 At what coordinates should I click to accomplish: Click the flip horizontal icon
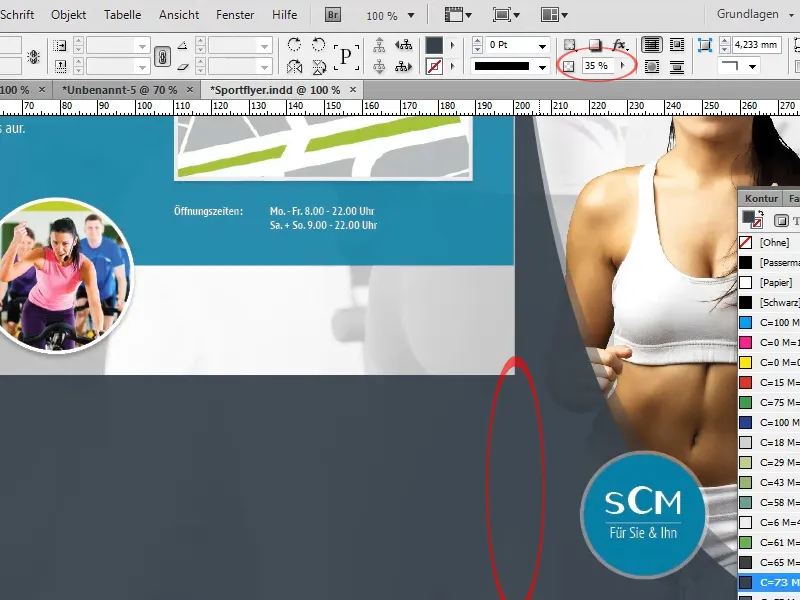[x=294, y=66]
